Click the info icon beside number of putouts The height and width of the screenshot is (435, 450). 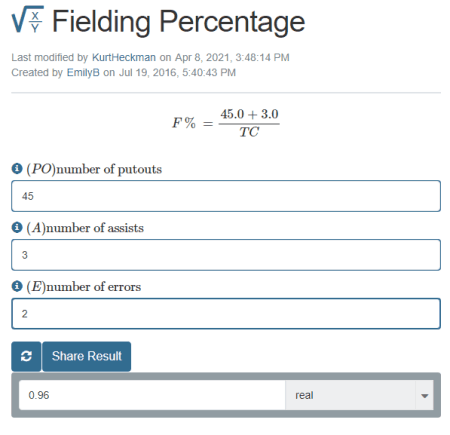[17, 169]
